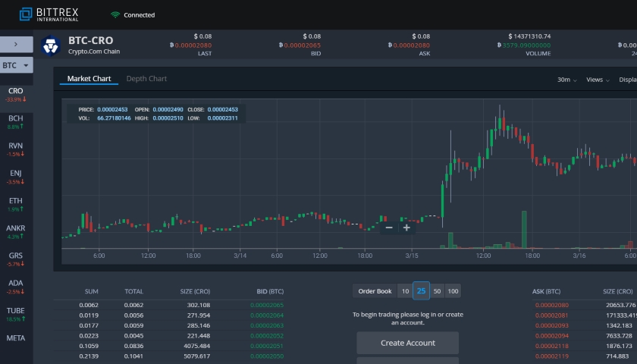Select CRO in the market list
637x364 pixels.
(x=16, y=95)
